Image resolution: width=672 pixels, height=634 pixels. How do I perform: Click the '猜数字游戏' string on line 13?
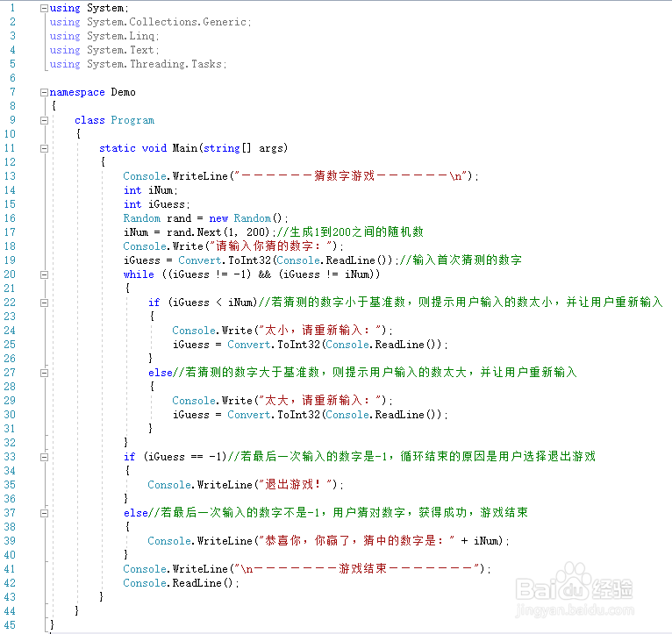click(x=344, y=176)
